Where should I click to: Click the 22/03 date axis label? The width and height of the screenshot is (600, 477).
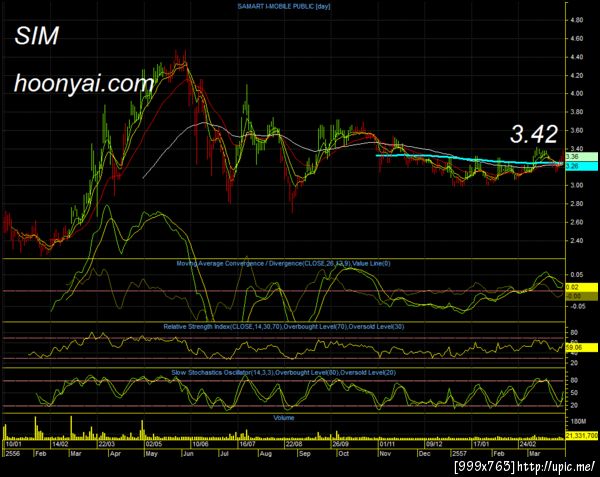(106, 444)
